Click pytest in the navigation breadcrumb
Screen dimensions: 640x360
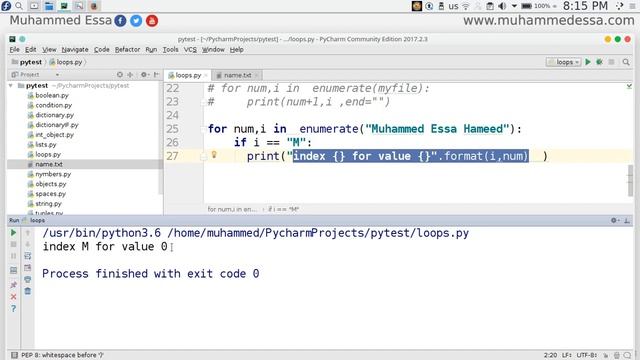coord(27,62)
